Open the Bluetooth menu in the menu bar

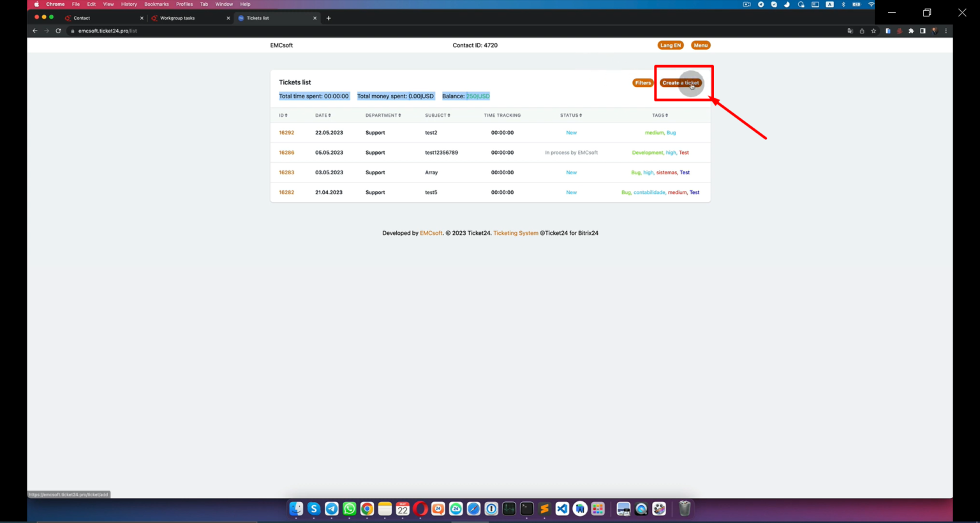pyautogui.click(x=842, y=4)
